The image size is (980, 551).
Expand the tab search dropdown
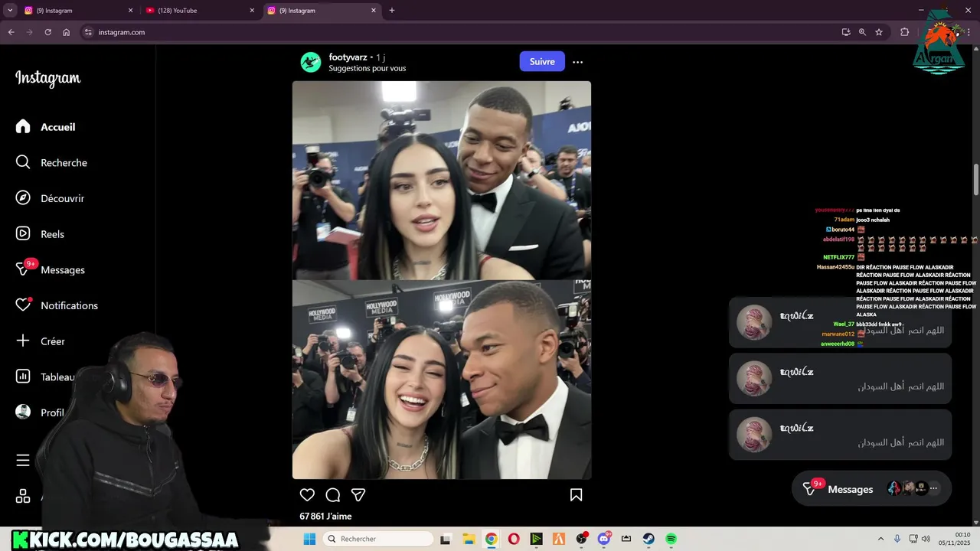pyautogui.click(x=10, y=11)
